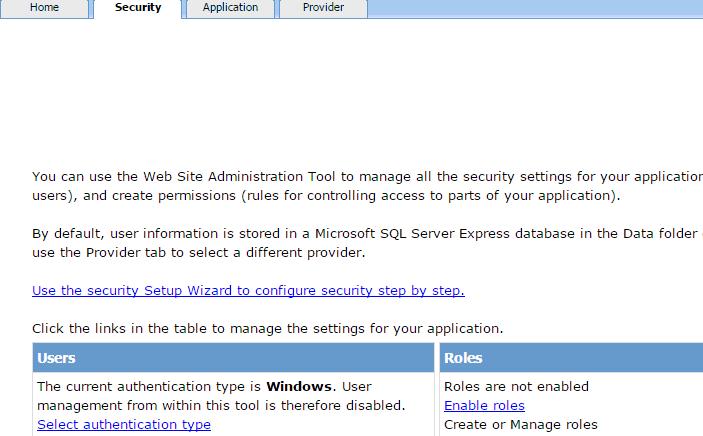703x436 pixels.
Task: Click the Create or Manage roles text
Action: [520, 424]
